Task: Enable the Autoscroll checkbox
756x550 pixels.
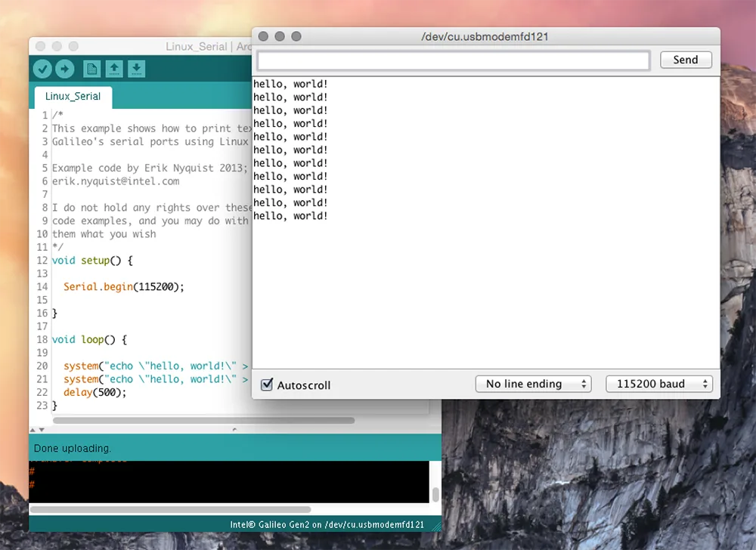Action: (x=267, y=385)
